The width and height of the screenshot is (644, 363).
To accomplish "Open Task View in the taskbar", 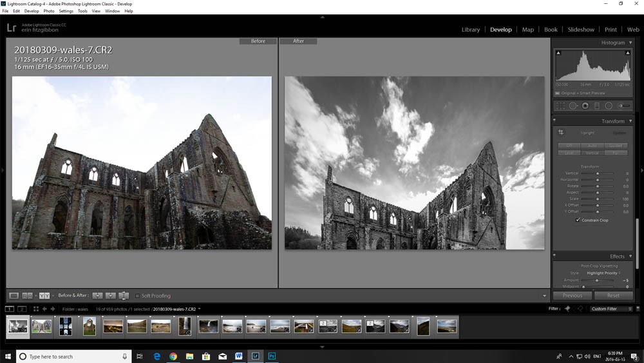I will [x=140, y=356].
